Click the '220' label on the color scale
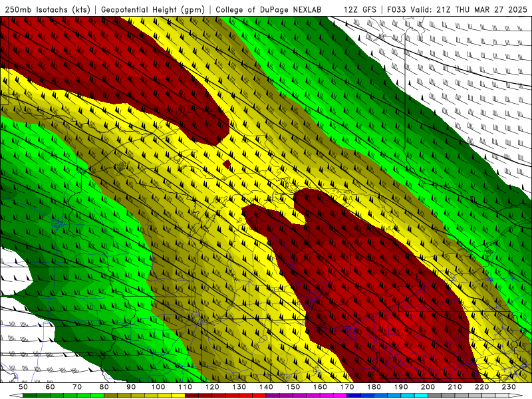Viewport: 532px width, 399px height. (481, 387)
